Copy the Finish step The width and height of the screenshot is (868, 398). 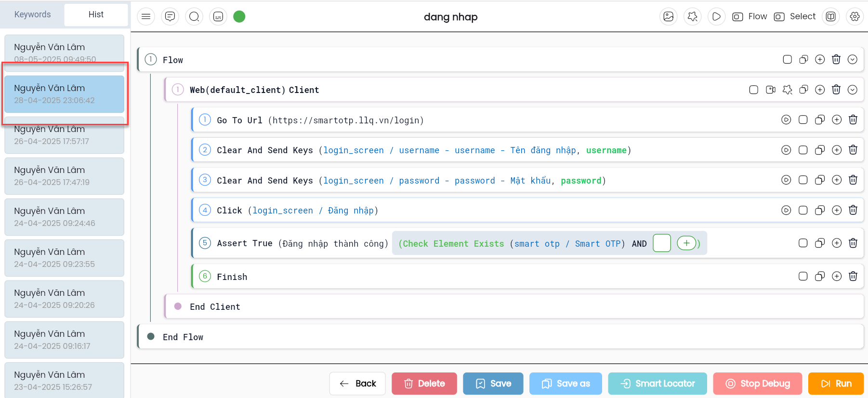click(x=820, y=276)
